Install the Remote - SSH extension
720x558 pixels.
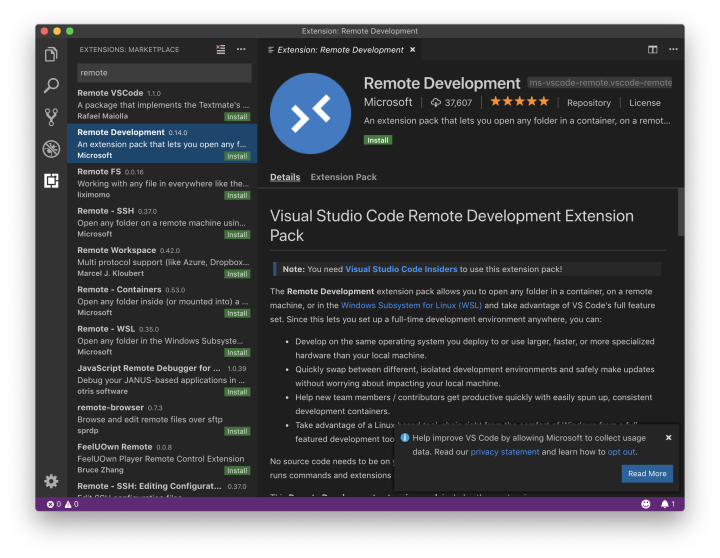[x=237, y=235]
